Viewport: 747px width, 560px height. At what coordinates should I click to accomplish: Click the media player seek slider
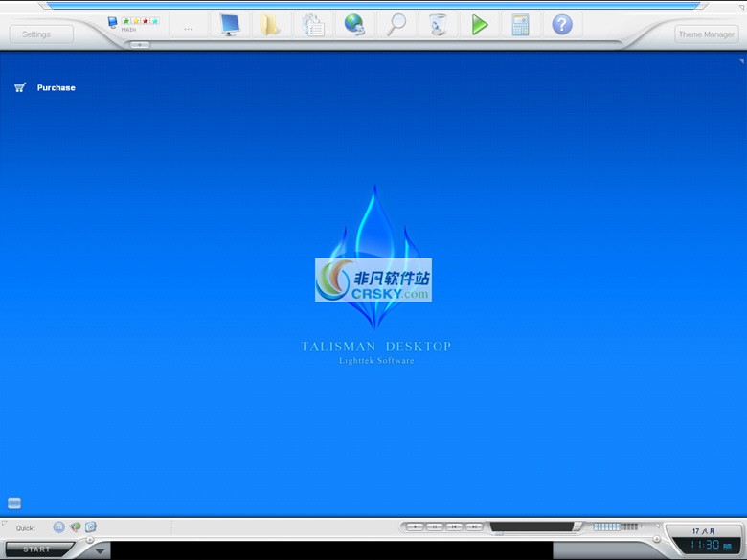498,534
